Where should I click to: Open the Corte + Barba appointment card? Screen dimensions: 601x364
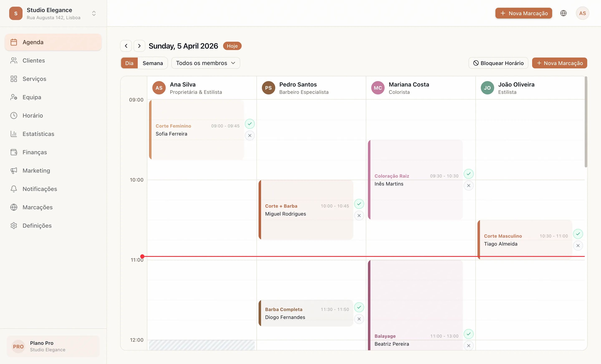tap(306, 210)
